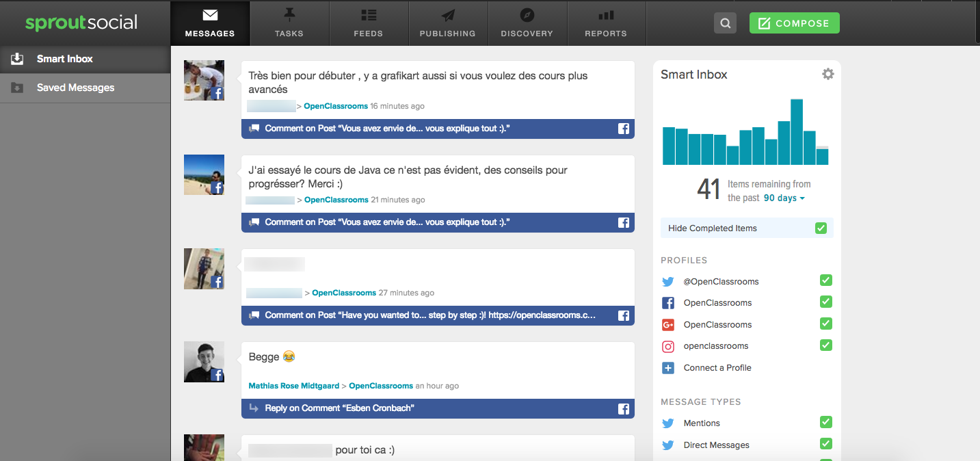Select Smart Inbox in the sidebar
The image size is (980, 461).
(85, 59)
